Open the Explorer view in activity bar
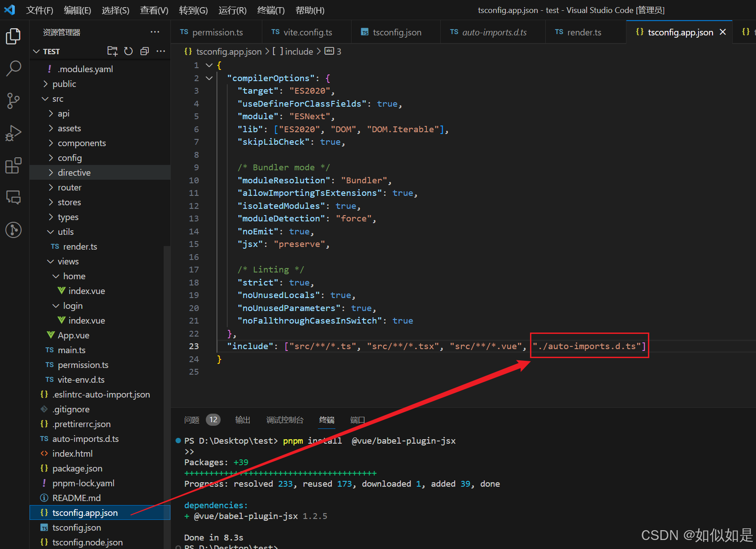Viewport: 756px width, 549px height. coord(13,36)
